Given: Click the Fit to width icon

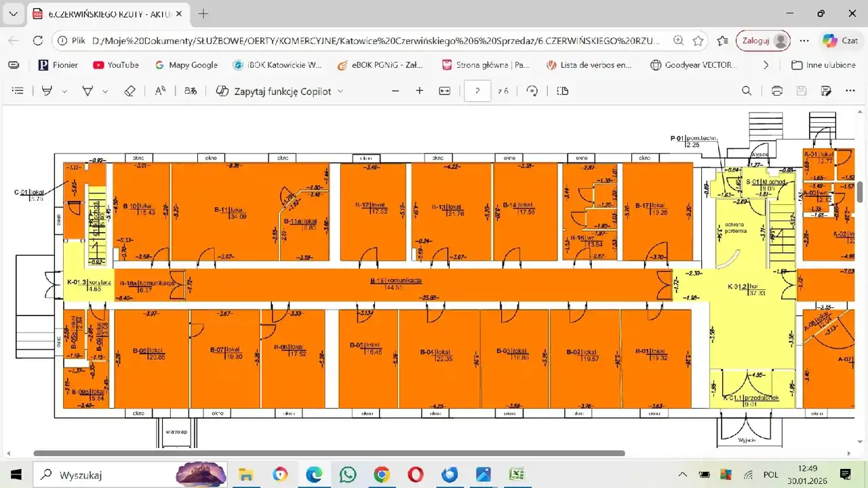Looking at the screenshot, I should (445, 91).
